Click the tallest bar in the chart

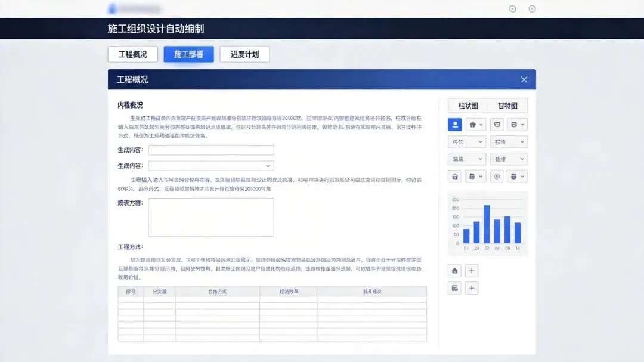[487, 224]
